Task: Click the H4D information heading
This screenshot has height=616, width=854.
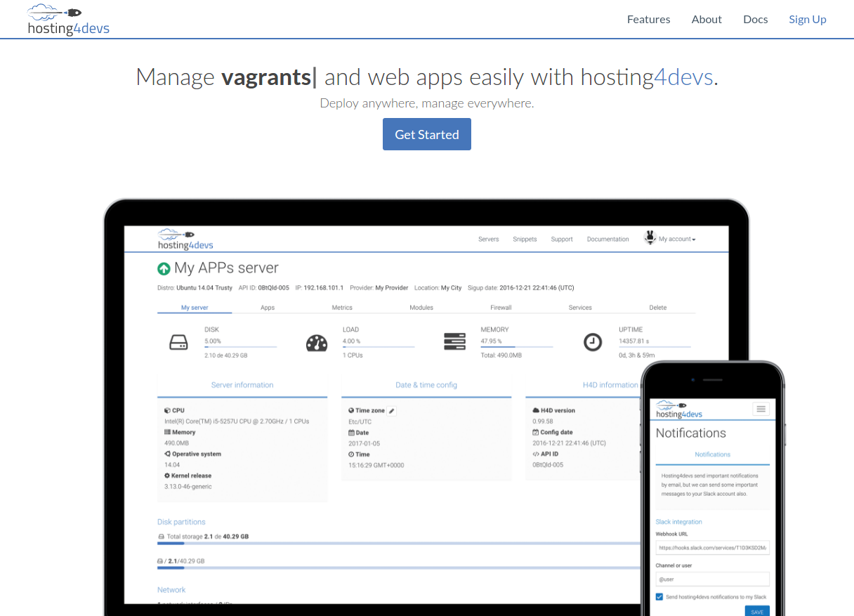Action: (610, 385)
